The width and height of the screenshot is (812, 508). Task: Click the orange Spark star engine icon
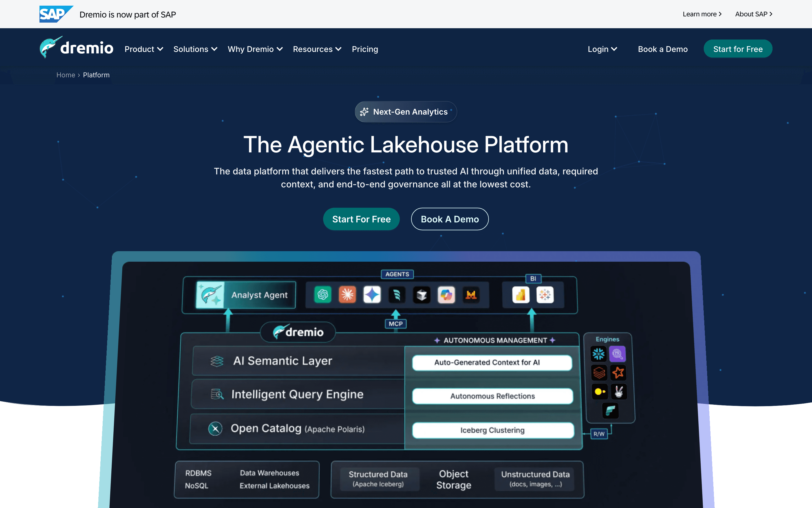618,372
